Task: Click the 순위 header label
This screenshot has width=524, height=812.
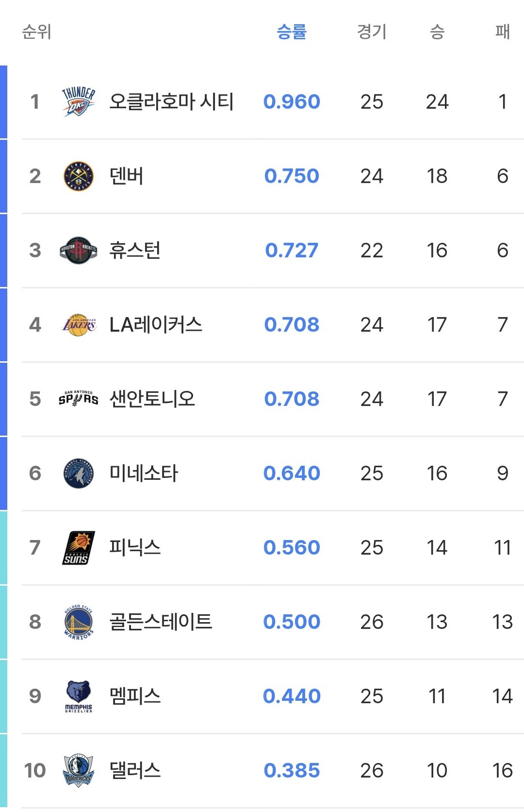Action: (37, 32)
